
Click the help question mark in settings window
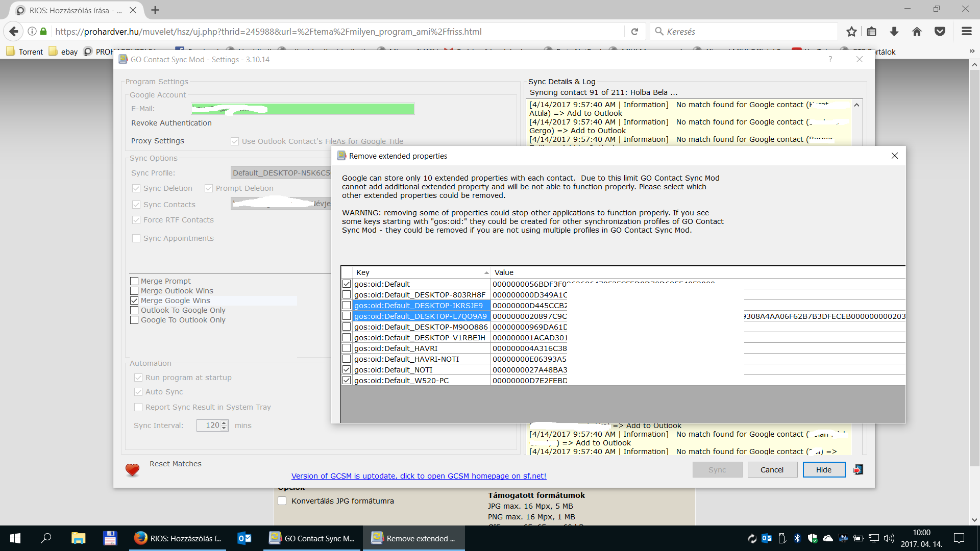click(830, 60)
